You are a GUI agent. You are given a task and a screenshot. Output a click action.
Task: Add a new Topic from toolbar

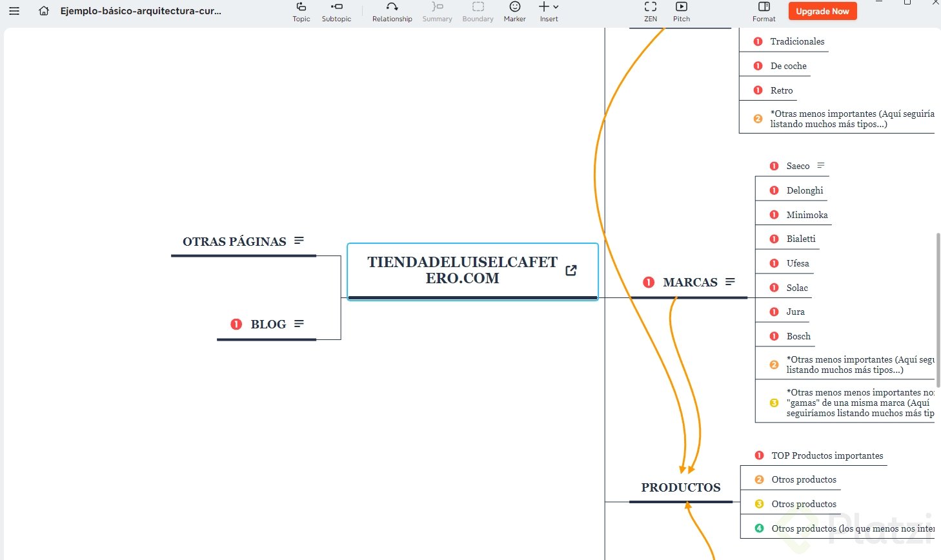301,12
